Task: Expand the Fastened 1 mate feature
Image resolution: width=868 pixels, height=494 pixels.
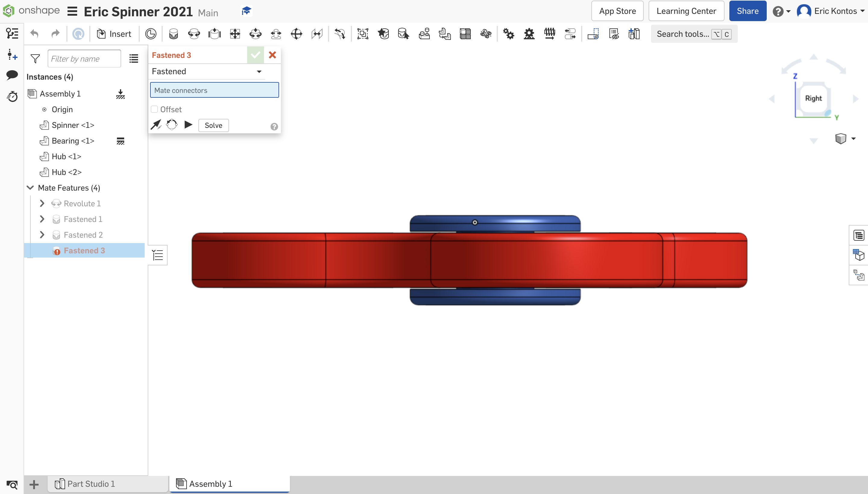Action: (42, 219)
